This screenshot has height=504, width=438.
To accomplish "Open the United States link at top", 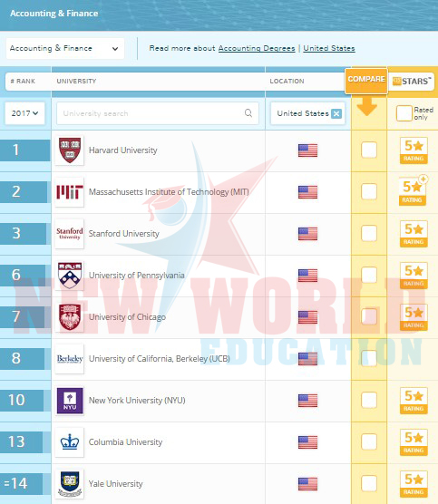I will tap(329, 48).
